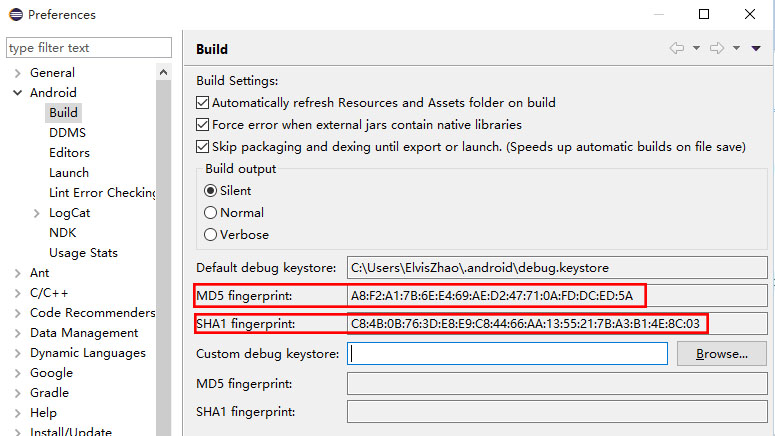Uncheck automatically refresh Resources and Assets
775x436 pixels.
coord(202,103)
